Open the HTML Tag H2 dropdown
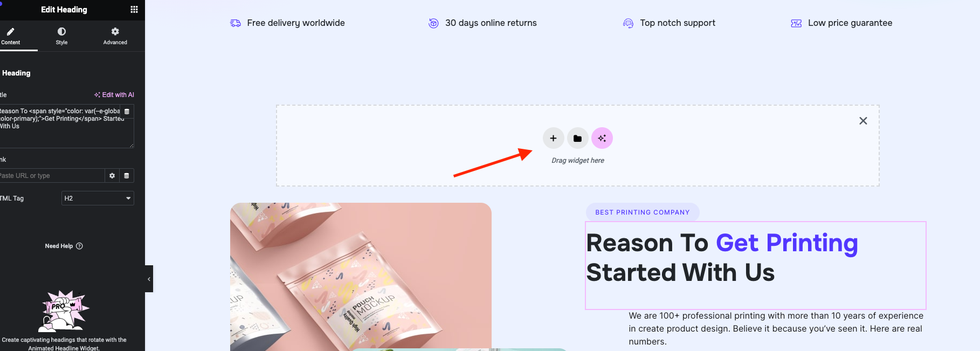980x351 pixels. tap(98, 198)
